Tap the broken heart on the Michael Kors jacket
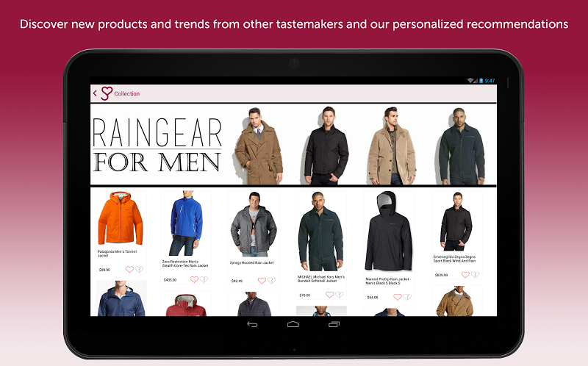Viewport: 588px width, 366px height. pos(340,295)
